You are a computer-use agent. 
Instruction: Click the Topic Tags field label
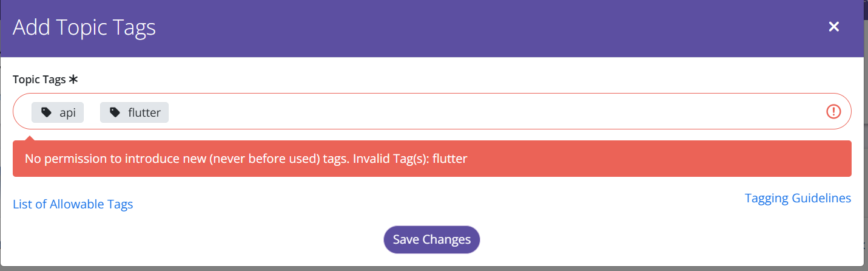click(39, 80)
